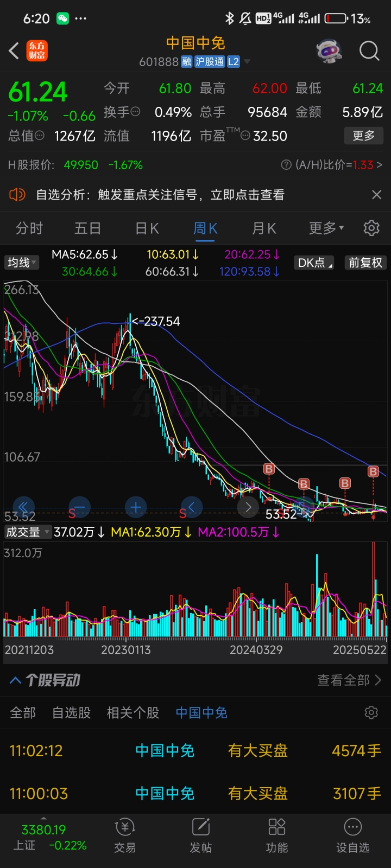
Task: Tap the speaker announcement icon
Action: [x=17, y=194]
